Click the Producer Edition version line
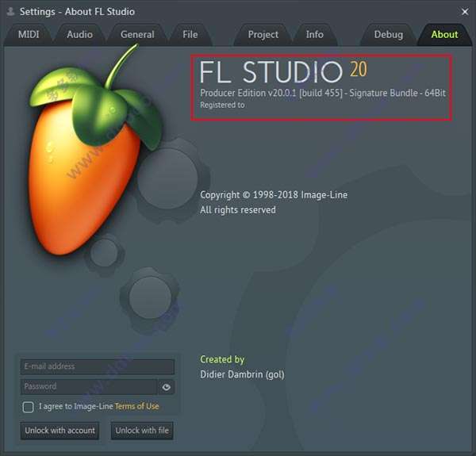Screen dimensions: 476x456 [x=323, y=93]
